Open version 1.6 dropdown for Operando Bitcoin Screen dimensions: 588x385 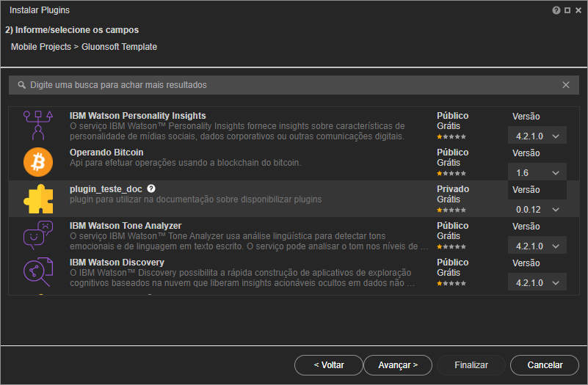[537, 172]
